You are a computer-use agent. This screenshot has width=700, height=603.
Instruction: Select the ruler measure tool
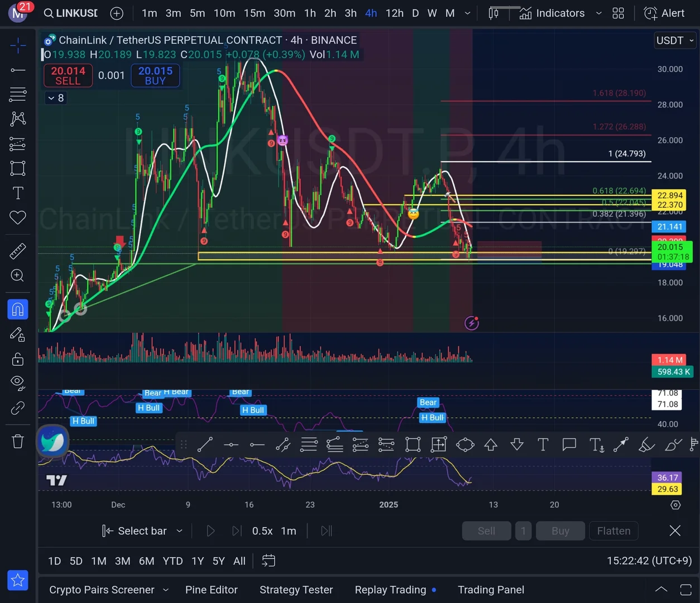[18, 251]
